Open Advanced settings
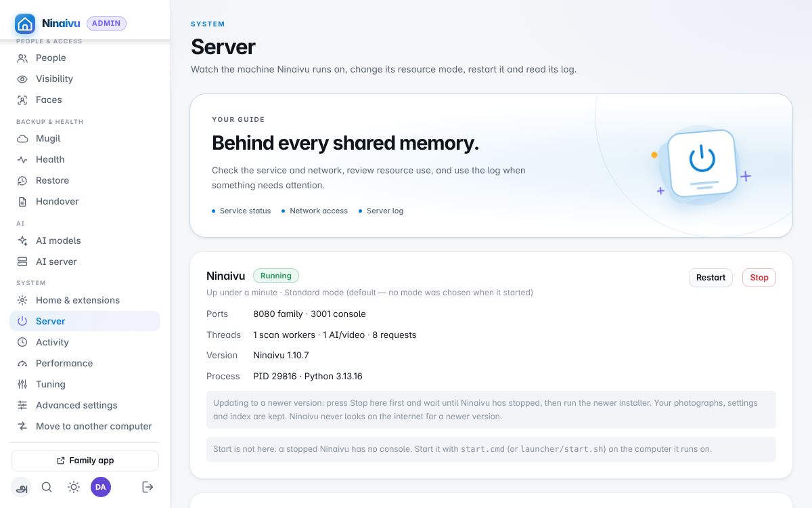The height and width of the screenshot is (508, 812). coord(85,405)
